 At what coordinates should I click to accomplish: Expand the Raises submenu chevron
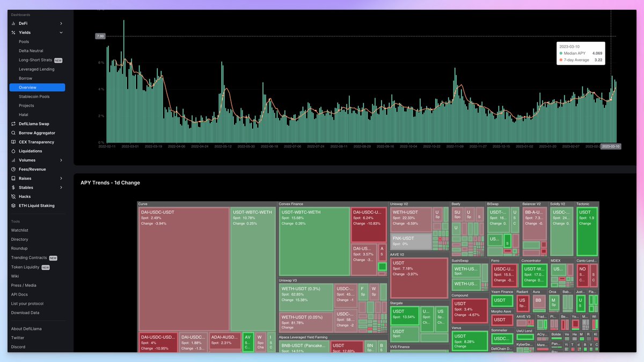(x=61, y=179)
